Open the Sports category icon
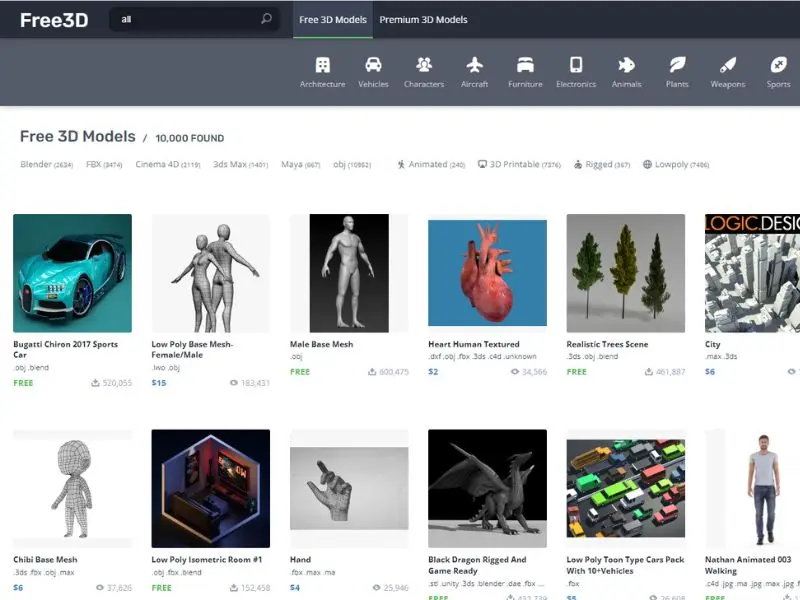Screen dimensions: 800x600 pyautogui.click(x=779, y=65)
